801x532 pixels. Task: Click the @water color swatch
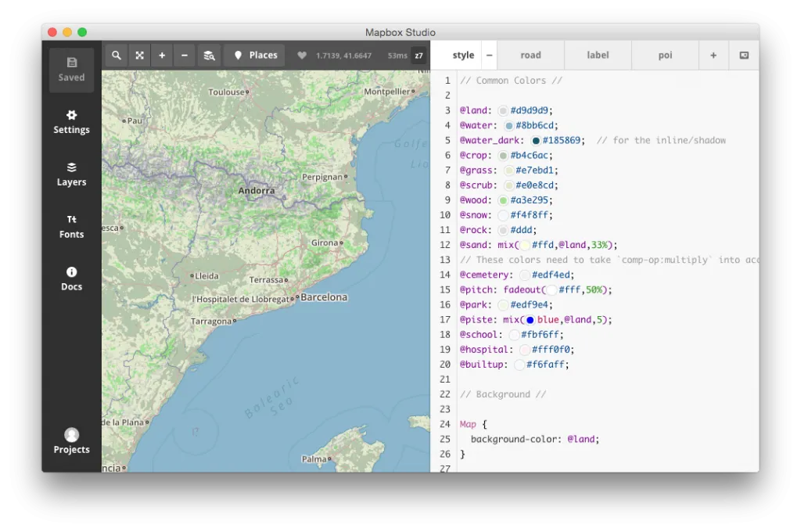click(508, 126)
